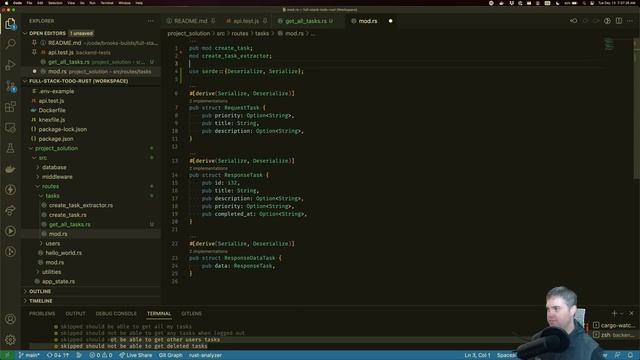Click Live Share in status bar
The width and height of the screenshot is (640, 360).
click(x=136, y=356)
